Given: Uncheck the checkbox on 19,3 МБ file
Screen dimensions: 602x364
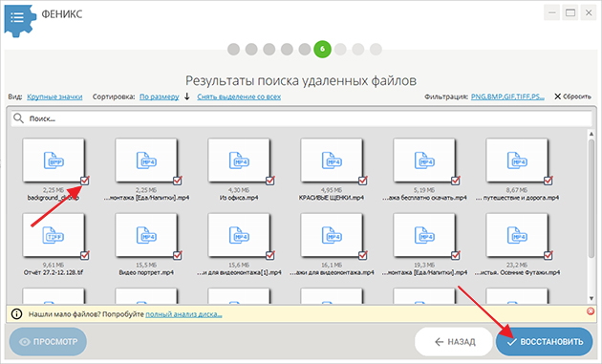Looking at the screenshot, I should pos(456,255).
